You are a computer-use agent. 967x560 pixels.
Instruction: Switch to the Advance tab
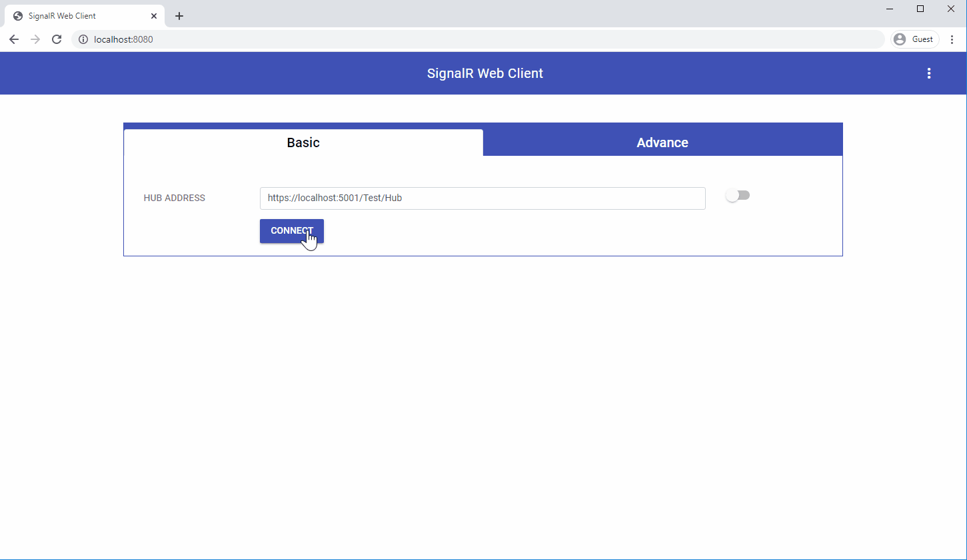pos(662,142)
